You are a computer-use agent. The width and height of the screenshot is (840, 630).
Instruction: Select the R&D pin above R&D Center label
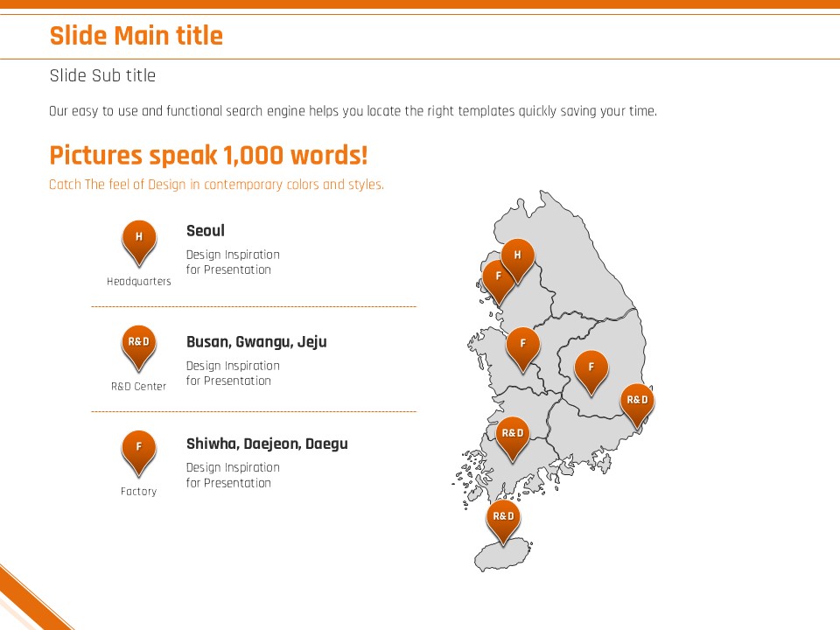click(x=139, y=344)
